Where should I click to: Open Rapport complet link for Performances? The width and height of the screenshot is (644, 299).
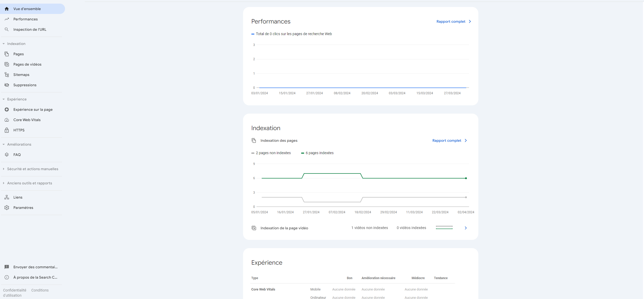coord(453,21)
